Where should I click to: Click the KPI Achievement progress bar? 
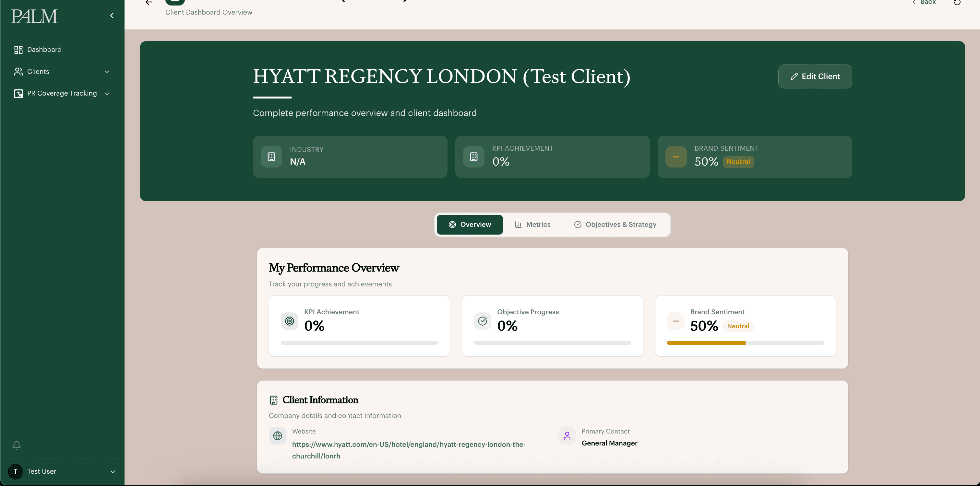[x=359, y=343]
